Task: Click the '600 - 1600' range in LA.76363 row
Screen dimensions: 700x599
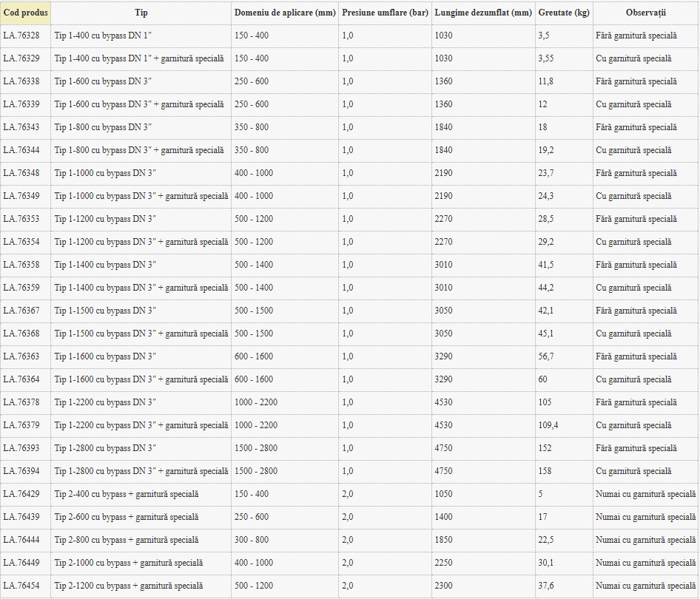Action: click(x=254, y=356)
